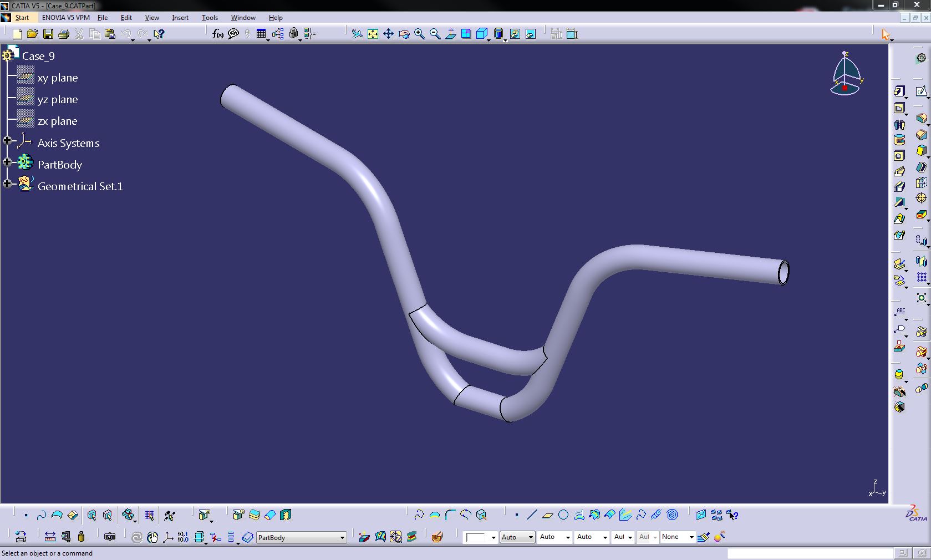
Task: Open the first Auto transparency dropdown
Action: [531, 537]
